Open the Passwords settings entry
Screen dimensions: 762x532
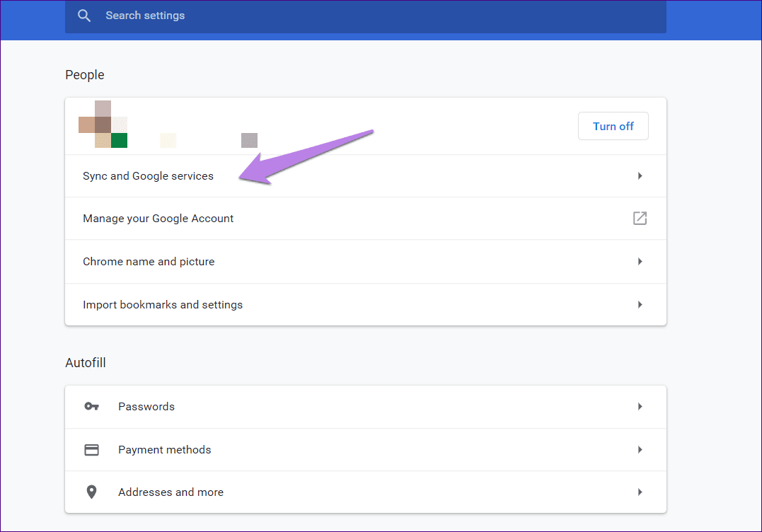[x=366, y=406]
